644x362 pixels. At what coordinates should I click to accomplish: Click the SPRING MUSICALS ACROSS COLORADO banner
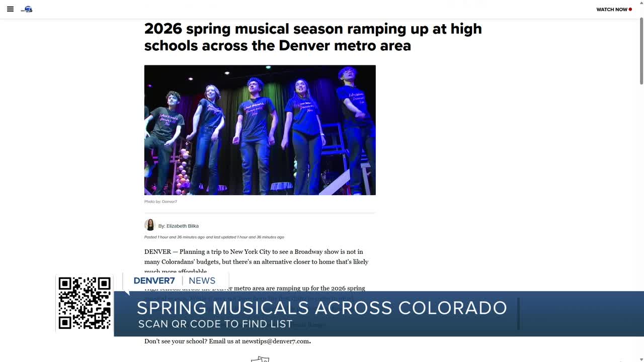pyautogui.click(x=322, y=308)
